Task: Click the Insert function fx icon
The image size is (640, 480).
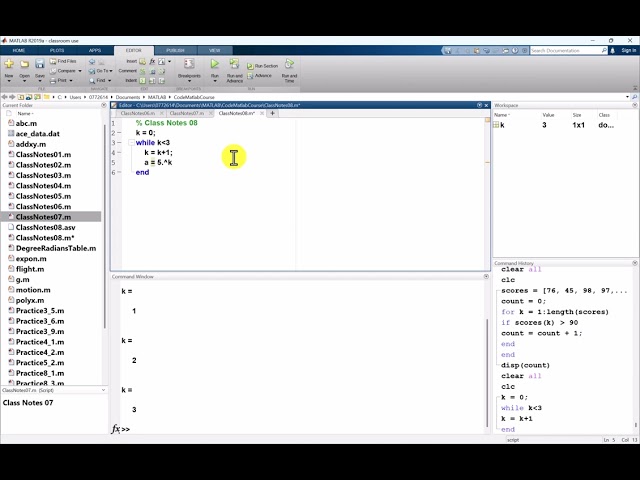Action: pyautogui.click(x=152, y=61)
